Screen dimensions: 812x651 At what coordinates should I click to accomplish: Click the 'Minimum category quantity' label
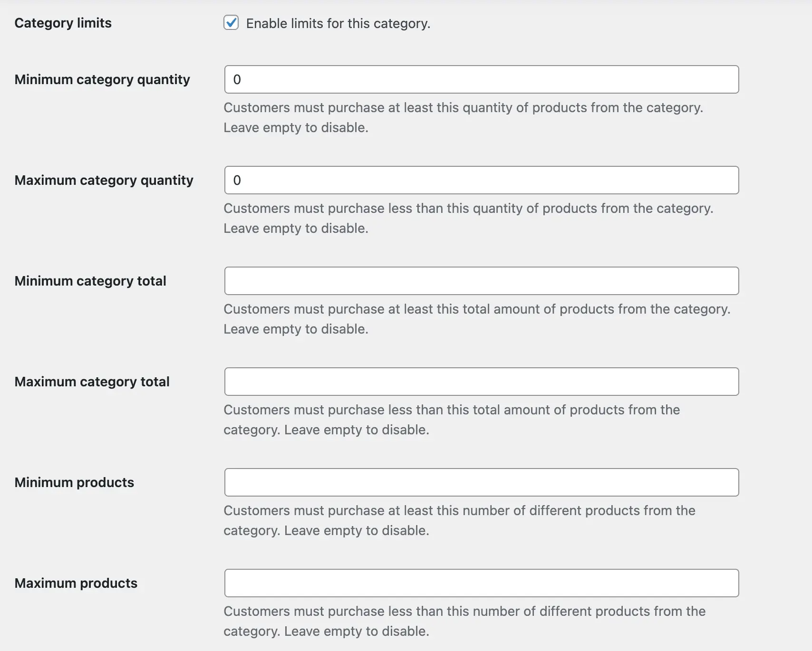(x=102, y=79)
